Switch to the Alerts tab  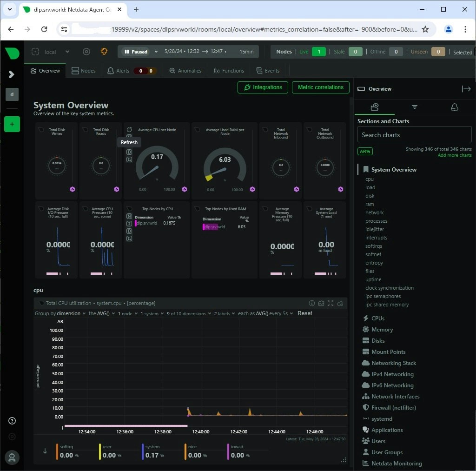(132, 71)
